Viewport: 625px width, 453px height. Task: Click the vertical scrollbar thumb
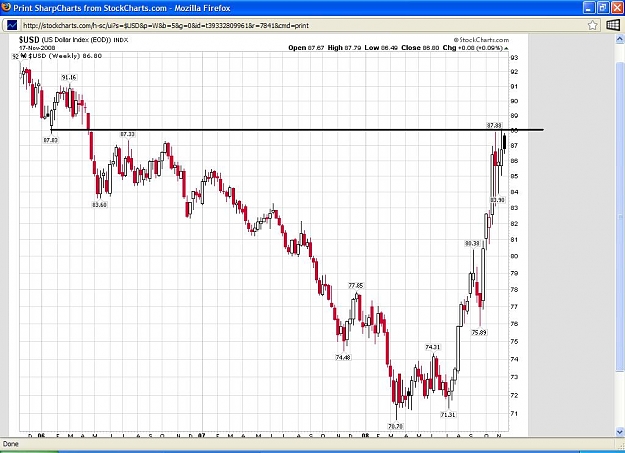[620, 217]
